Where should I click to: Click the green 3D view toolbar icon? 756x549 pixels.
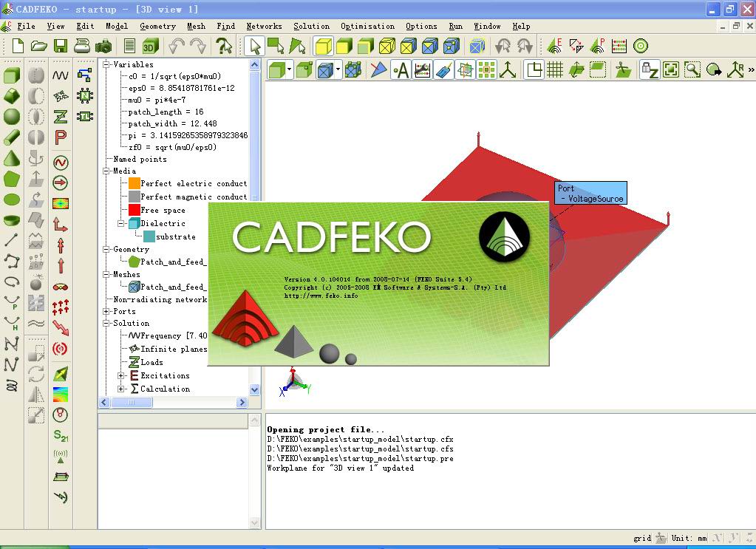pos(151,47)
